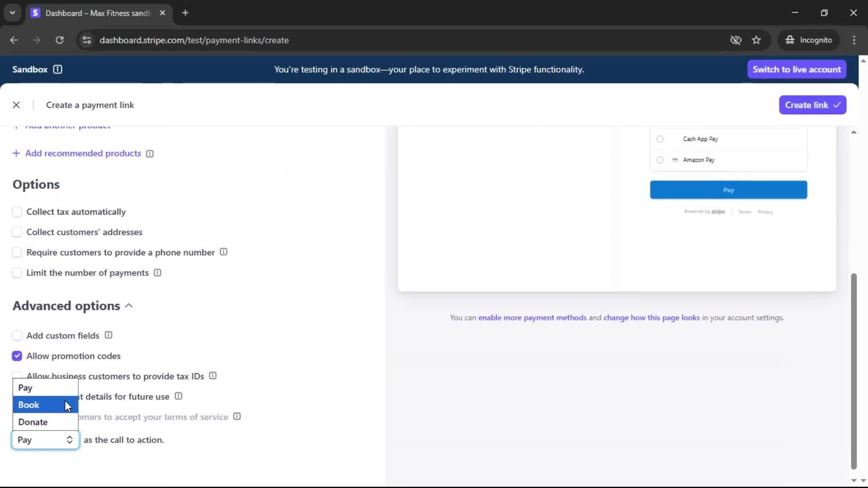
Task: Check Collect customers' addresses
Action: pyautogui.click(x=17, y=232)
